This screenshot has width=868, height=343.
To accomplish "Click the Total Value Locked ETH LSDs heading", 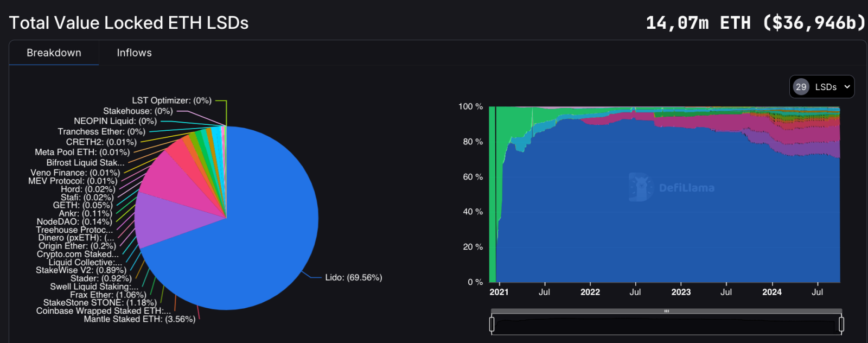I will [x=129, y=23].
